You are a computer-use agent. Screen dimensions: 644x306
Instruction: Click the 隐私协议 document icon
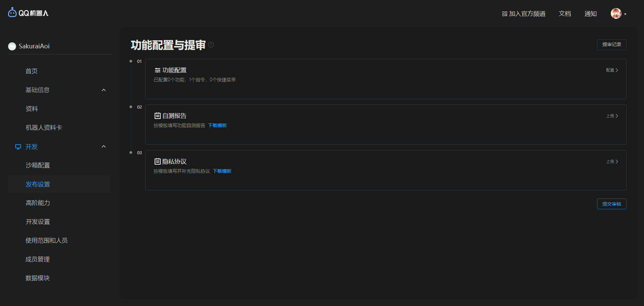tap(157, 162)
